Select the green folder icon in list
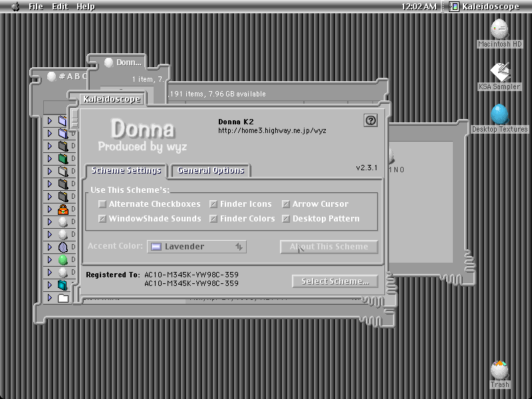The width and height of the screenshot is (532, 399). (63, 158)
